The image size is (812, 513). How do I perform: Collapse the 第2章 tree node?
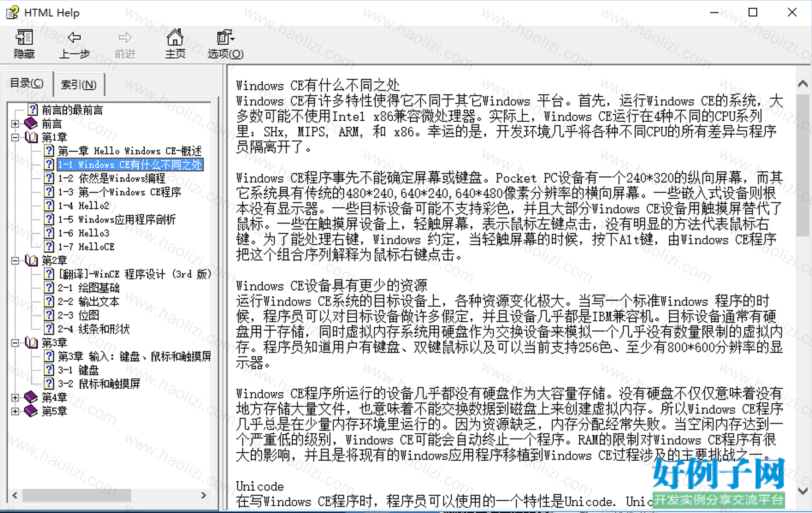pos(15,261)
